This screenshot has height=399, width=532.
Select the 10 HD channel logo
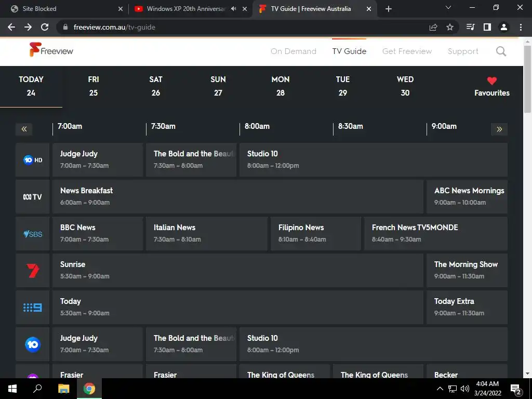33,160
